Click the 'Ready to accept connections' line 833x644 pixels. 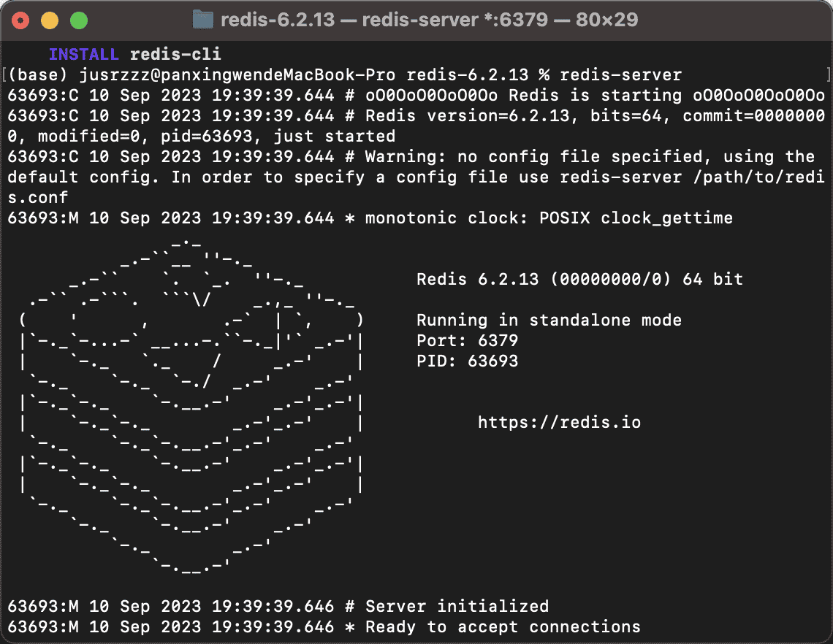pyautogui.click(x=503, y=626)
